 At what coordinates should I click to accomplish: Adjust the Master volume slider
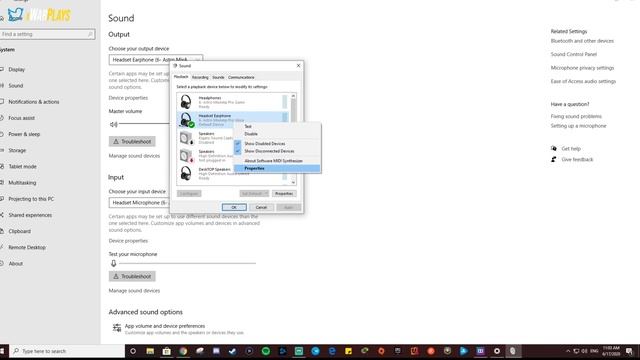click(144, 124)
